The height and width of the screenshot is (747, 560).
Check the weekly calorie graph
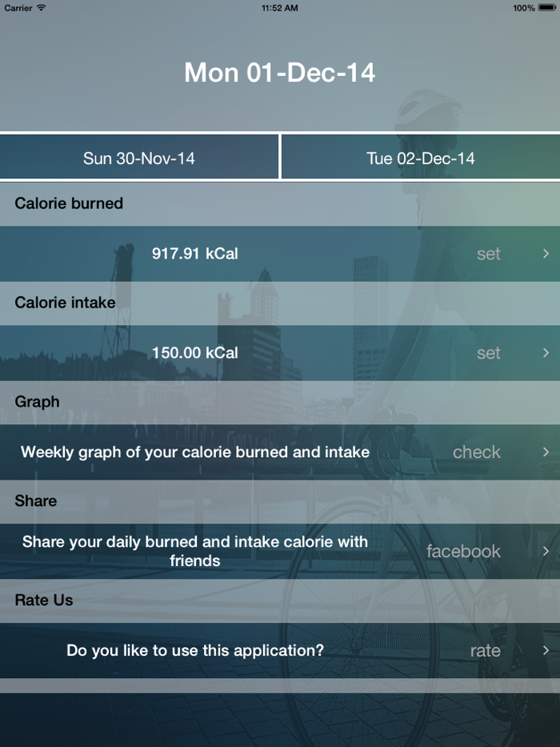(477, 452)
